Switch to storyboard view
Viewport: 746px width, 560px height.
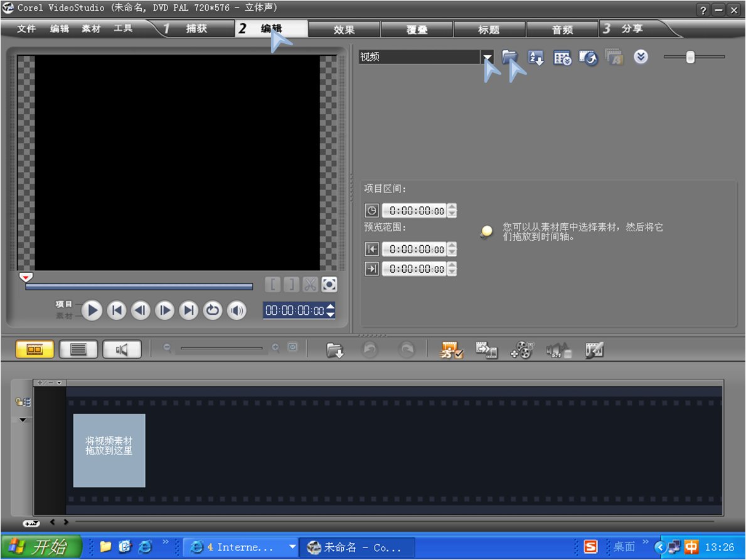click(x=35, y=350)
